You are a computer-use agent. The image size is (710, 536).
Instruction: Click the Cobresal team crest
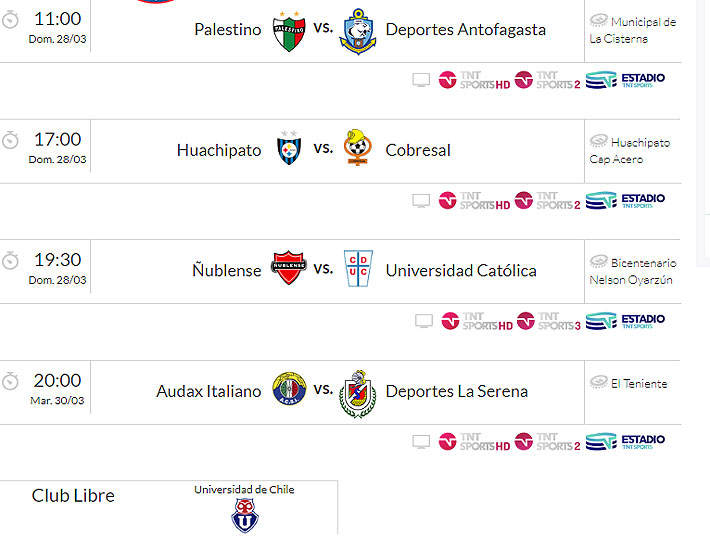[357, 148]
